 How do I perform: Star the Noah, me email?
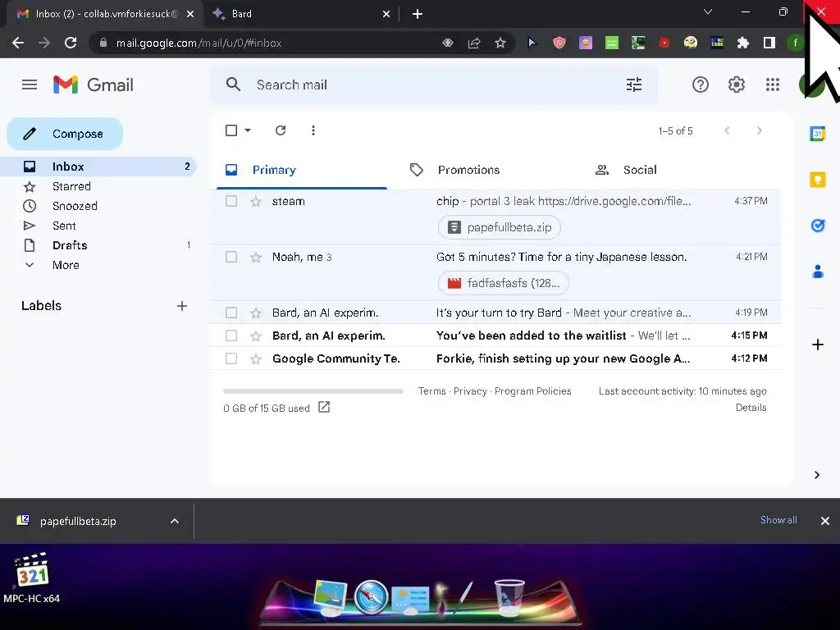pyautogui.click(x=256, y=257)
